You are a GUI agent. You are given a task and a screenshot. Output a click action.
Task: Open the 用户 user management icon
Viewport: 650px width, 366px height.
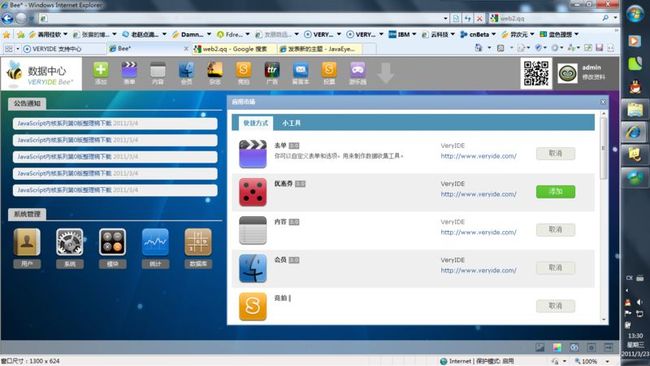coord(27,242)
